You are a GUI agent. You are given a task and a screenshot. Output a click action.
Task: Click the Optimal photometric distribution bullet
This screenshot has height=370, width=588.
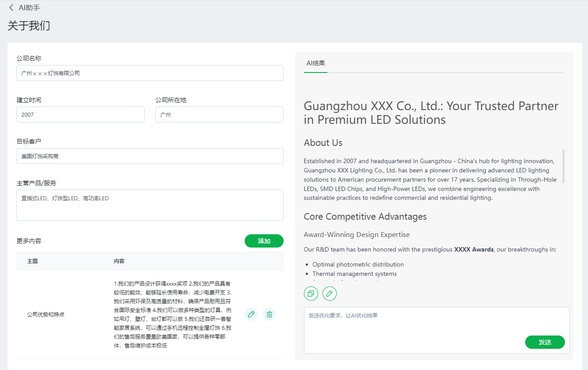[x=358, y=264]
